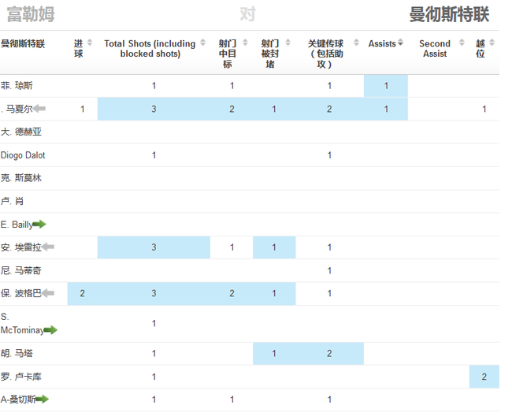Image resolution: width=512 pixels, height=420 pixels.
Task: Click 安. 埃雷拉 blocked shots value 1
Action: coord(274,247)
